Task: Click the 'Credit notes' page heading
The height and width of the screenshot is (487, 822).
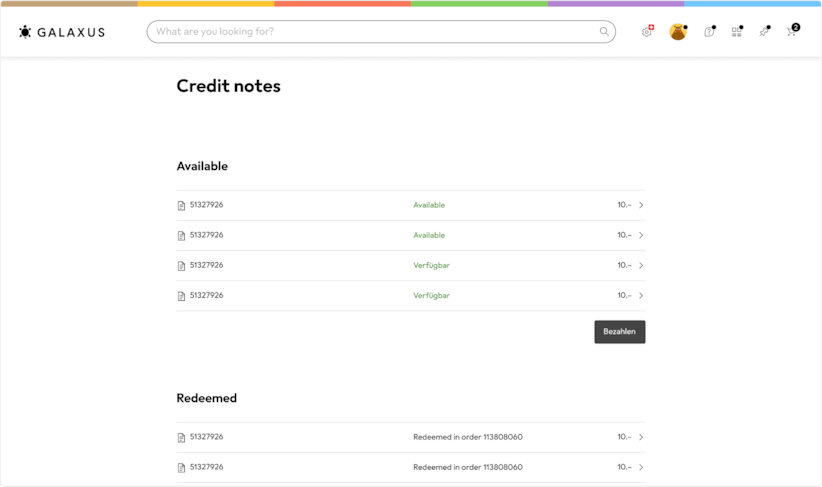Action: (x=229, y=86)
